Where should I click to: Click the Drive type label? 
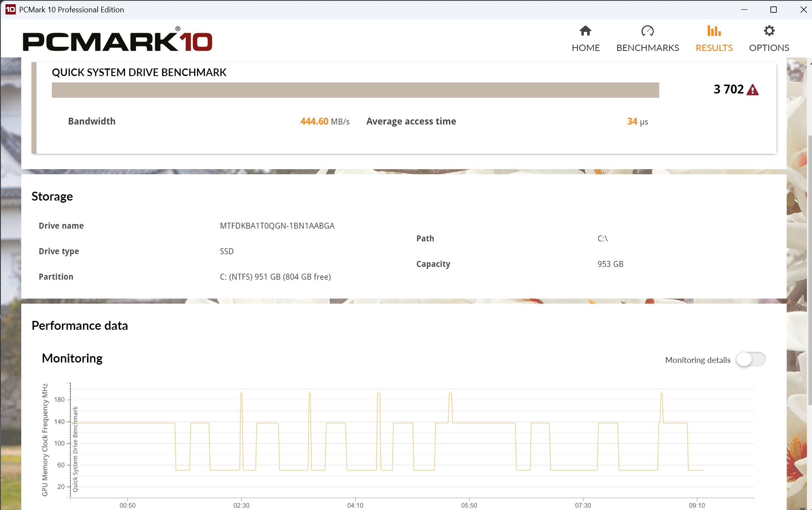click(59, 251)
